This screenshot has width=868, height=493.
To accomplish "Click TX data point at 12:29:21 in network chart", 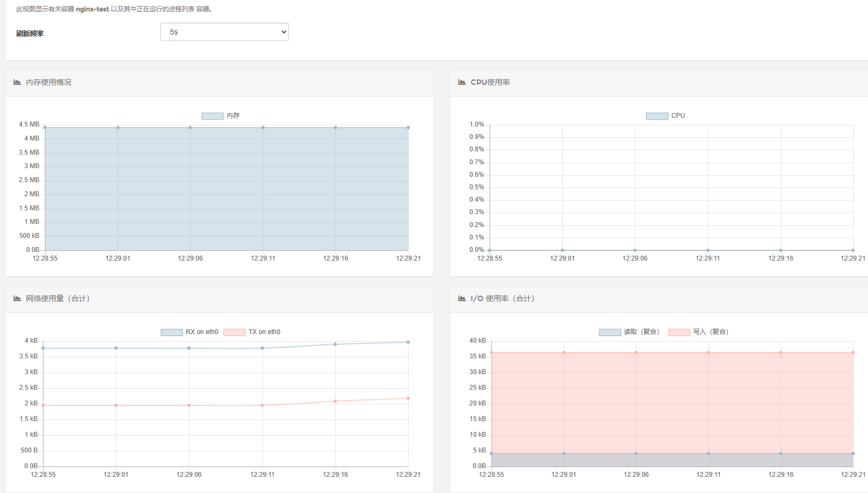I will click(x=408, y=398).
